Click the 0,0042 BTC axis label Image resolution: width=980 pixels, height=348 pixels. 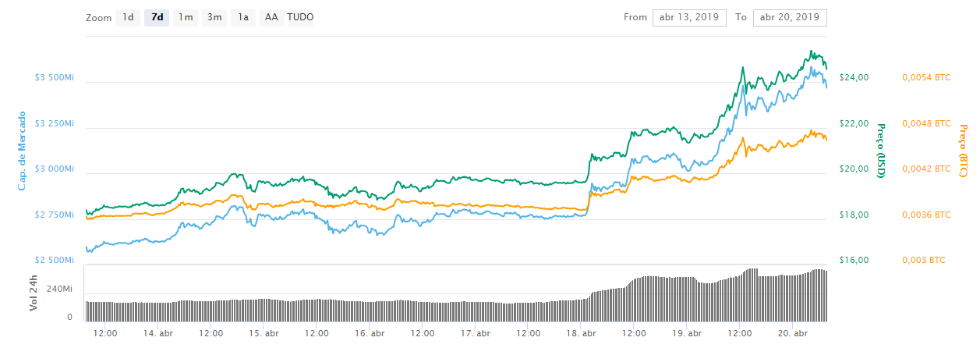click(926, 169)
